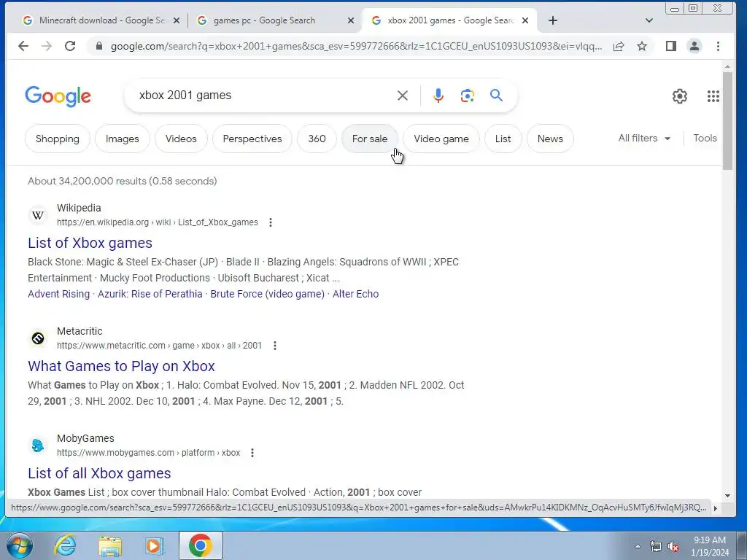The image size is (747, 560).
Task: Select the List filter chip
Action: click(503, 139)
